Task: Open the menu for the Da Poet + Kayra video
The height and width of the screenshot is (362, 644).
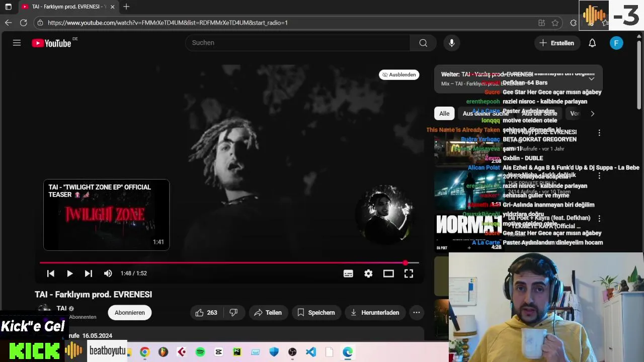Action: pos(599,219)
